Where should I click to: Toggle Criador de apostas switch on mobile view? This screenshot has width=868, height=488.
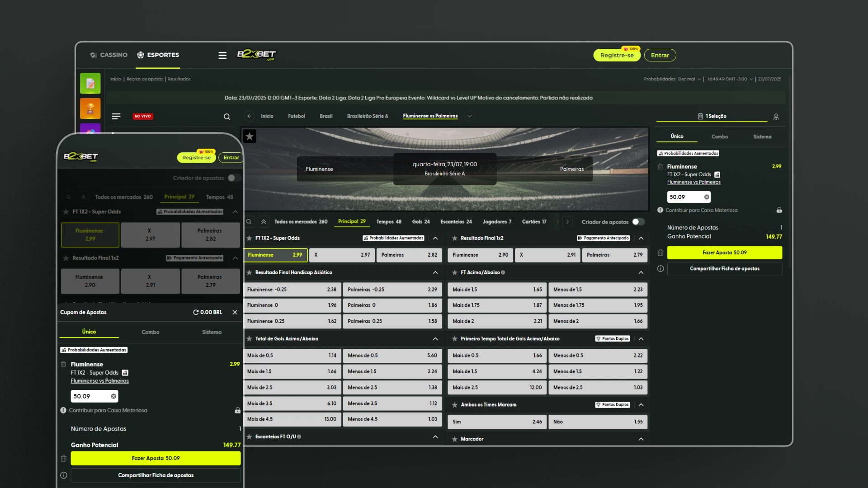click(234, 178)
